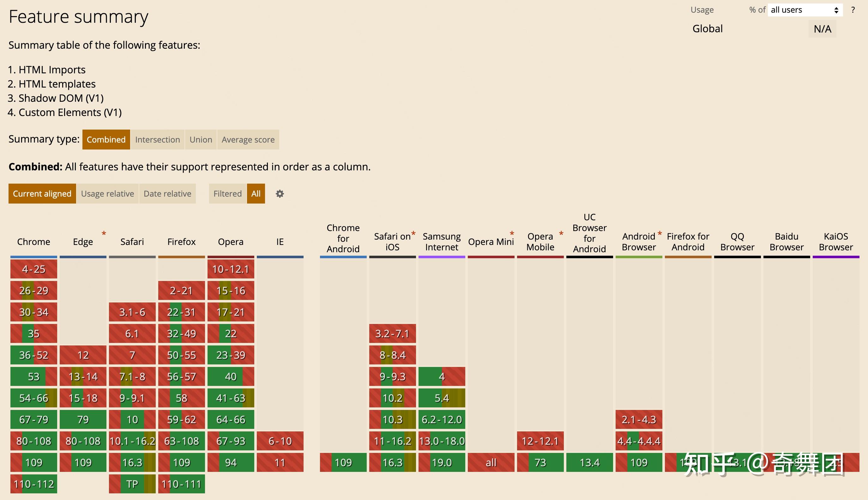Image resolution: width=868 pixels, height=500 pixels.
Task: Open the settings gear icon
Action: pyautogui.click(x=280, y=194)
